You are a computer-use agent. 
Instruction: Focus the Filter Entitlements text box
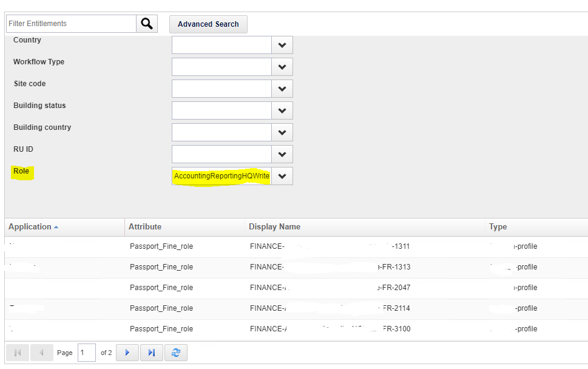coord(71,24)
